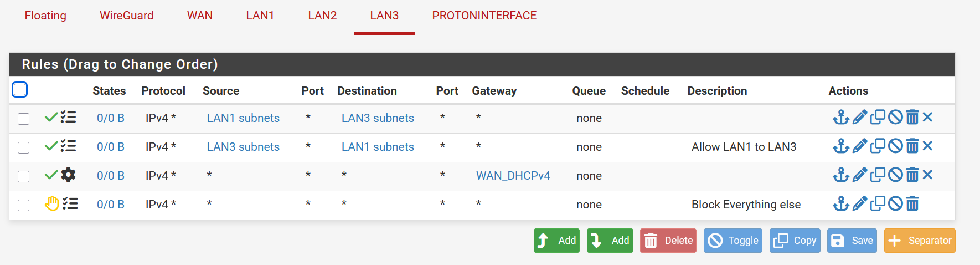980x265 pixels.
Task: Add rule to top of list
Action: point(556,241)
